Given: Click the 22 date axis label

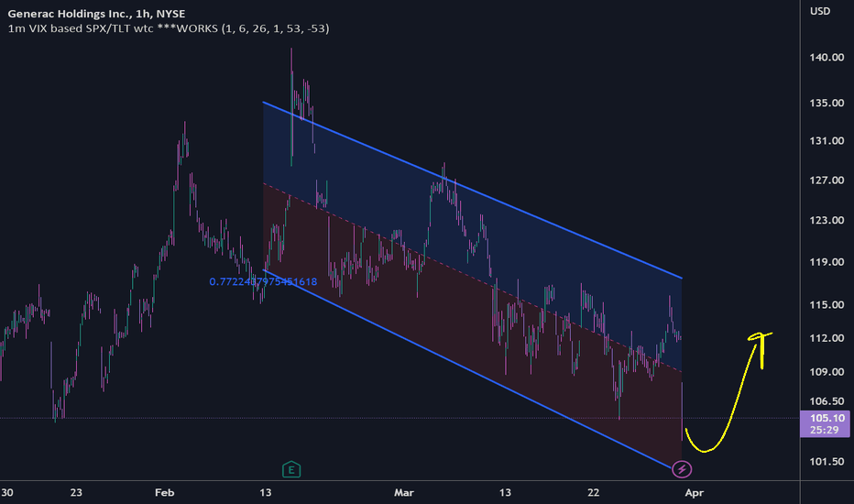Looking at the screenshot, I should [593, 493].
